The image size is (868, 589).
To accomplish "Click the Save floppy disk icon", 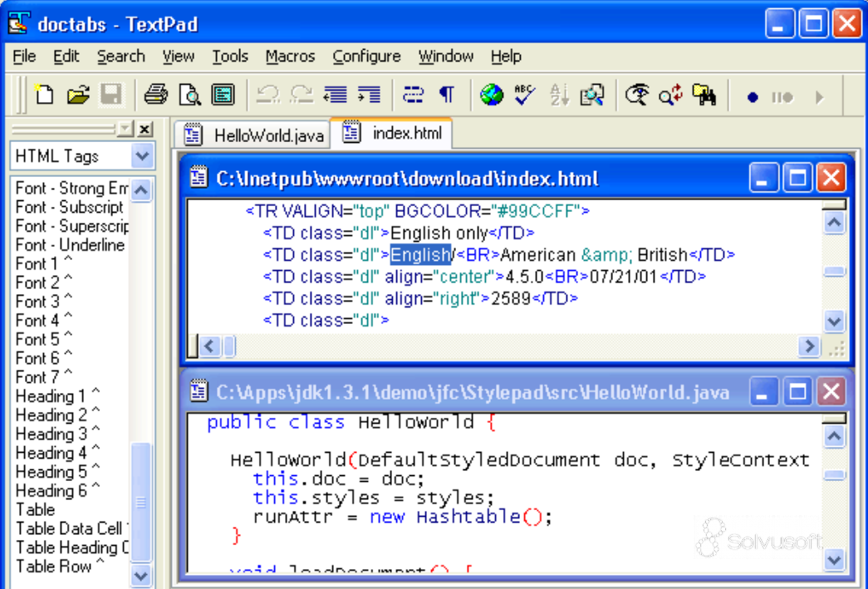I will 111,96.
